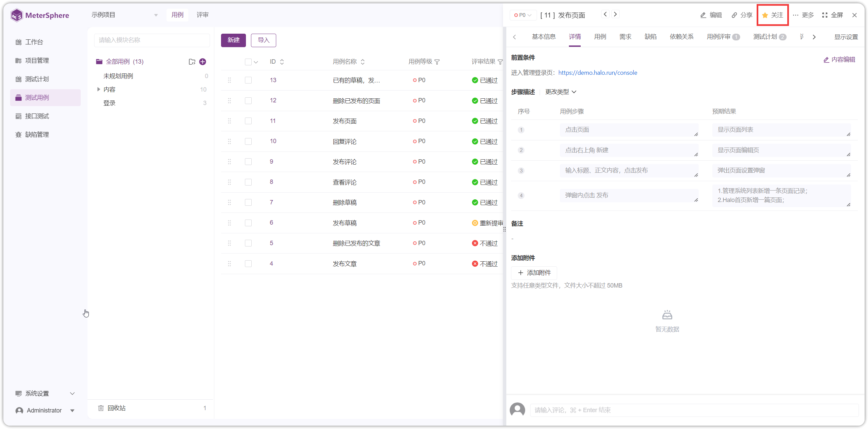Click the 添加附件 button
This screenshot has width=868, height=429.
(x=534, y=272)
